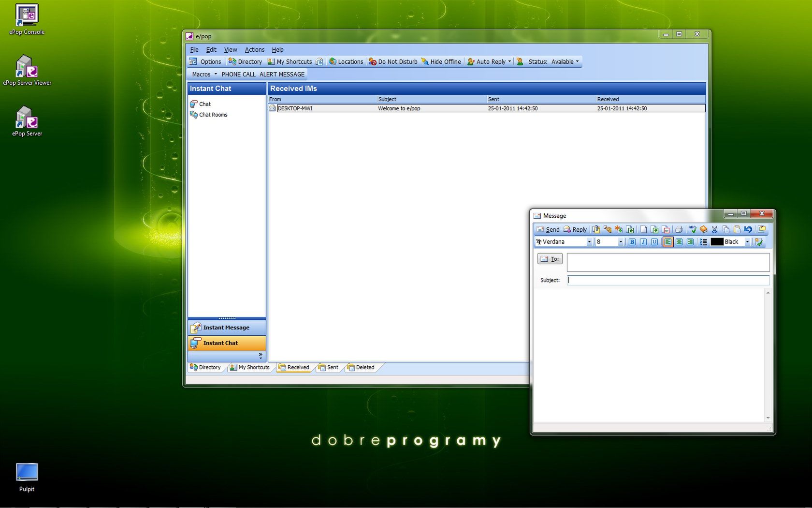Viewport: 812px width, 508px height.
Task: Click the paste clipboard icon
Action: click(x=737, y=229)
